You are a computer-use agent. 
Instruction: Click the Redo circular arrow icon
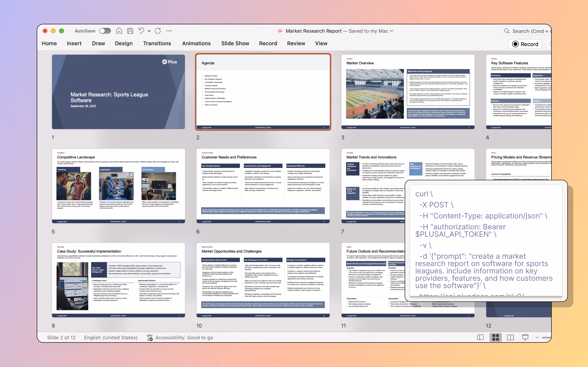158,31
